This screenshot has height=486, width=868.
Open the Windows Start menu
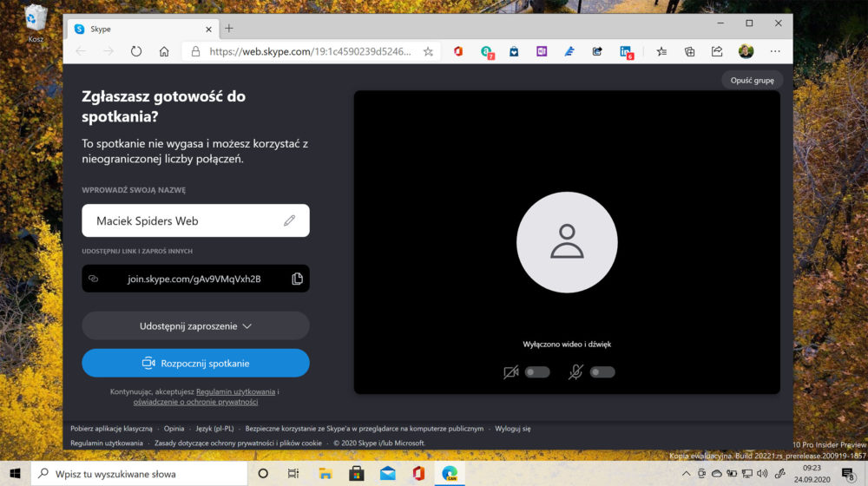[x=15, y=473]
